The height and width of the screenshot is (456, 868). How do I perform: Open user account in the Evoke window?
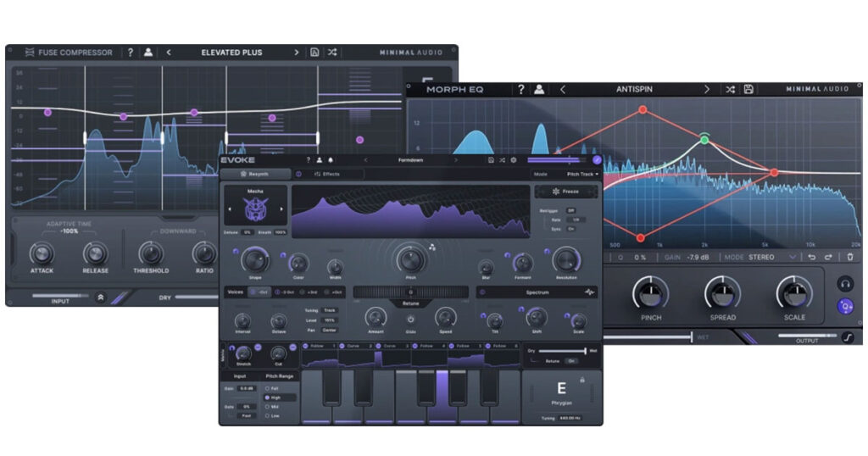pyautogui.click(x=320, y=160)
